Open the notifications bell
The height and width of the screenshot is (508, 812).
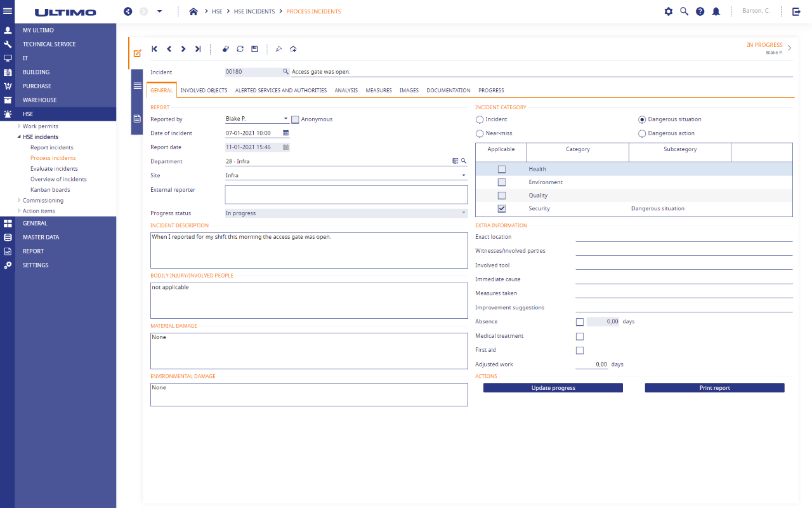716,11
